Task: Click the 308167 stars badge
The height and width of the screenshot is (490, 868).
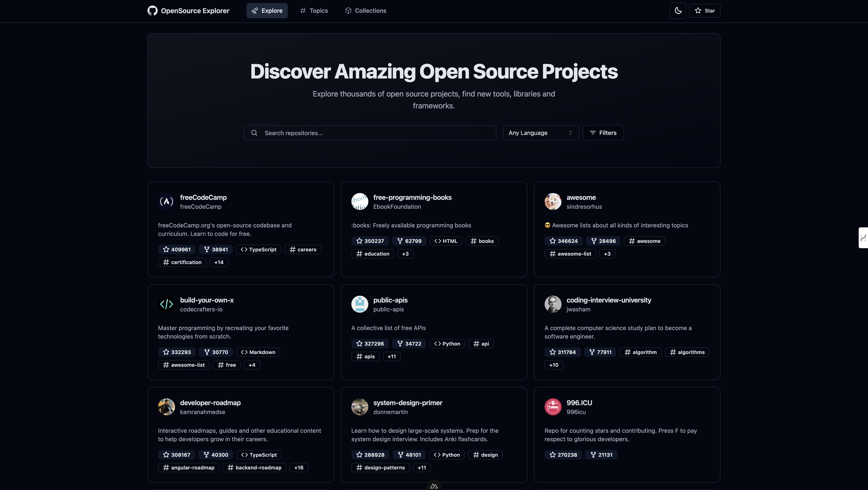Action: tap(176, 455)
